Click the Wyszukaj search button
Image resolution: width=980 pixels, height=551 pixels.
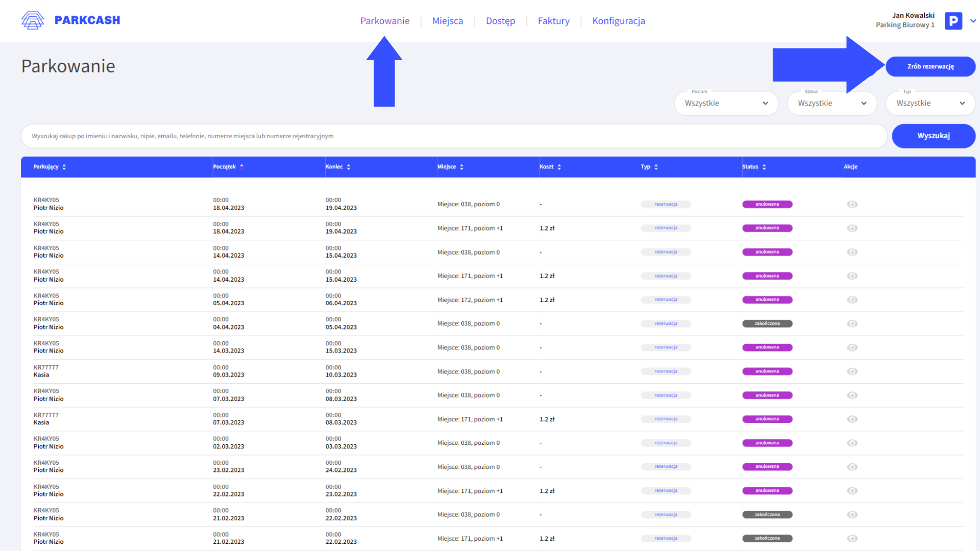click(x=933, y=136)
